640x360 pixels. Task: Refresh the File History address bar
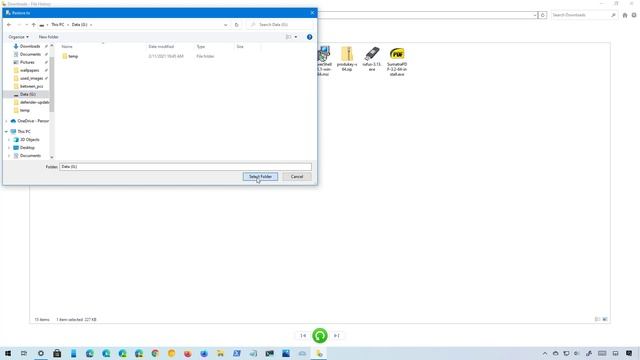click(x=542, y=15)
